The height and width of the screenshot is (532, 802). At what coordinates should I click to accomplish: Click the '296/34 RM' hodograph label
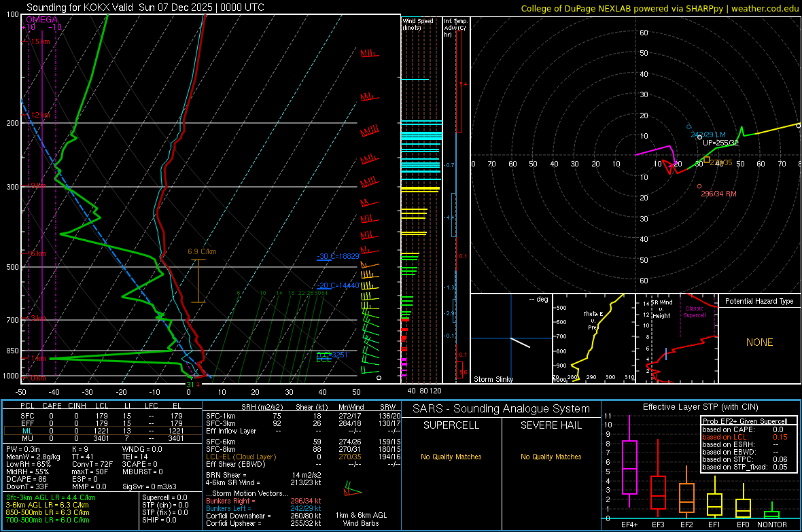click(718, 194)
